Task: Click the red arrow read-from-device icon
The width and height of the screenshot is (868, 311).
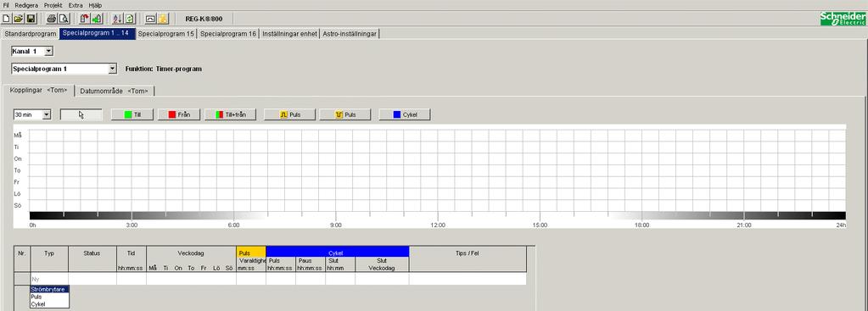Action: click(84, 19)
